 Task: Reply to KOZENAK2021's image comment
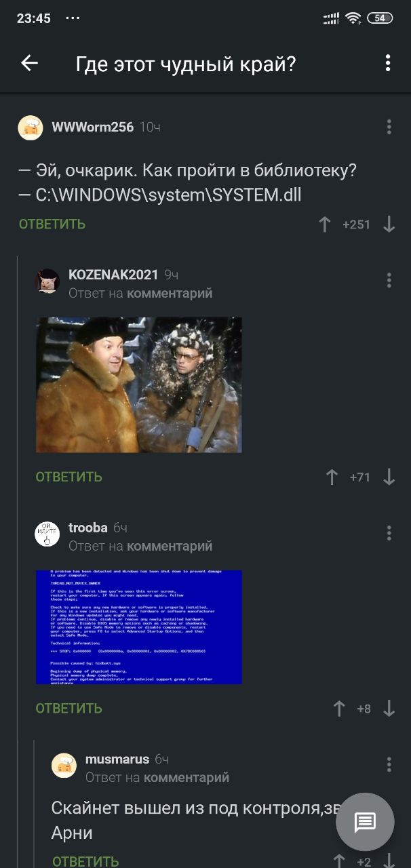[x=69, y=477]
